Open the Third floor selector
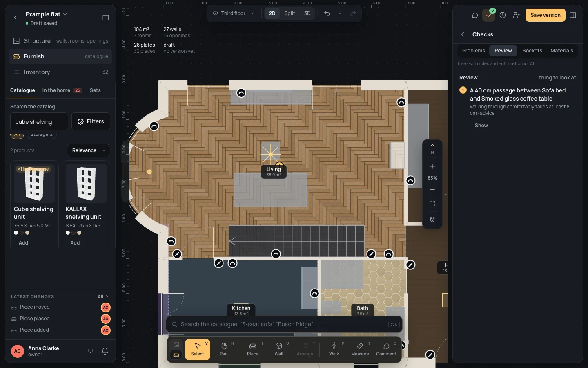 point(234,13)
